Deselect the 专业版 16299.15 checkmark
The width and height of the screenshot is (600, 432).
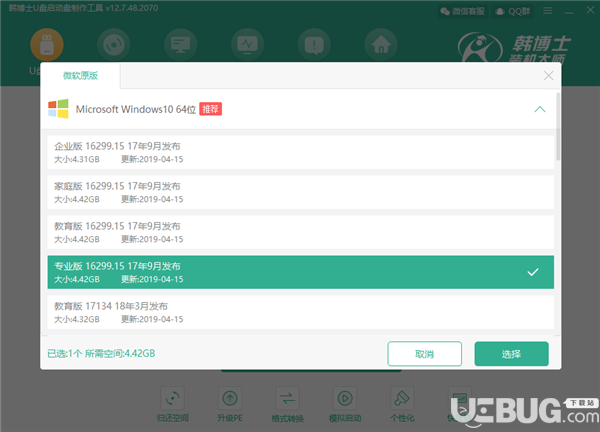[x=533, y=272]
